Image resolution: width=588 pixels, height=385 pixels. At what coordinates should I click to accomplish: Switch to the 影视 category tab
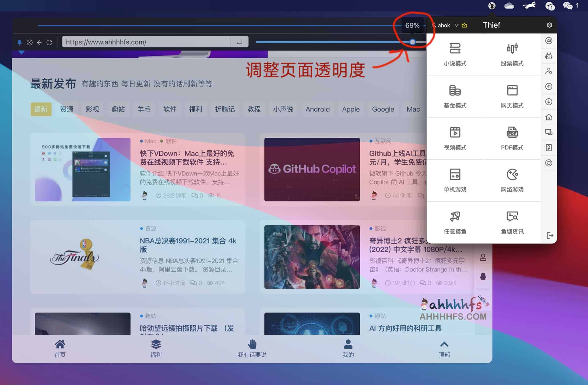pyautogui.click(x=92, y=109)
